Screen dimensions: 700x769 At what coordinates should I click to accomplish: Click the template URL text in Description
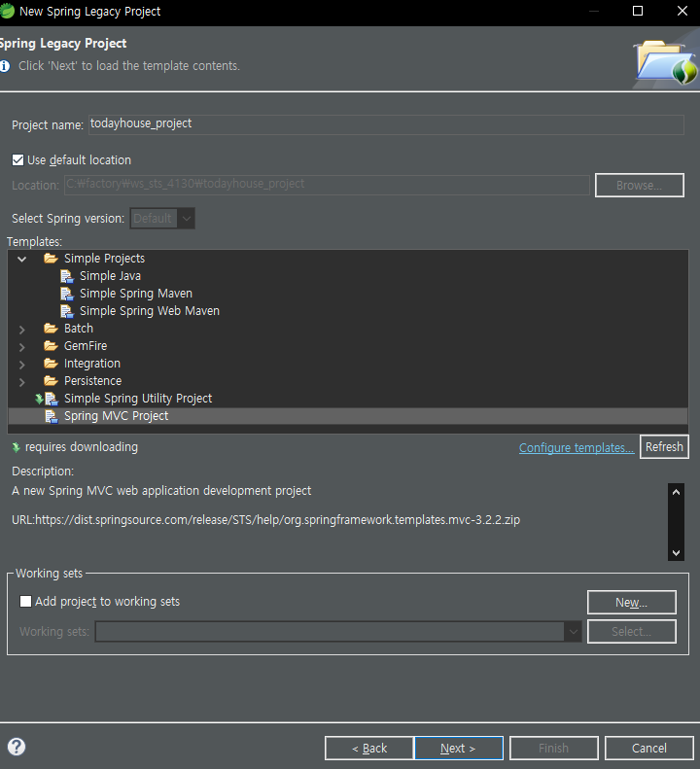coord(265,520)
